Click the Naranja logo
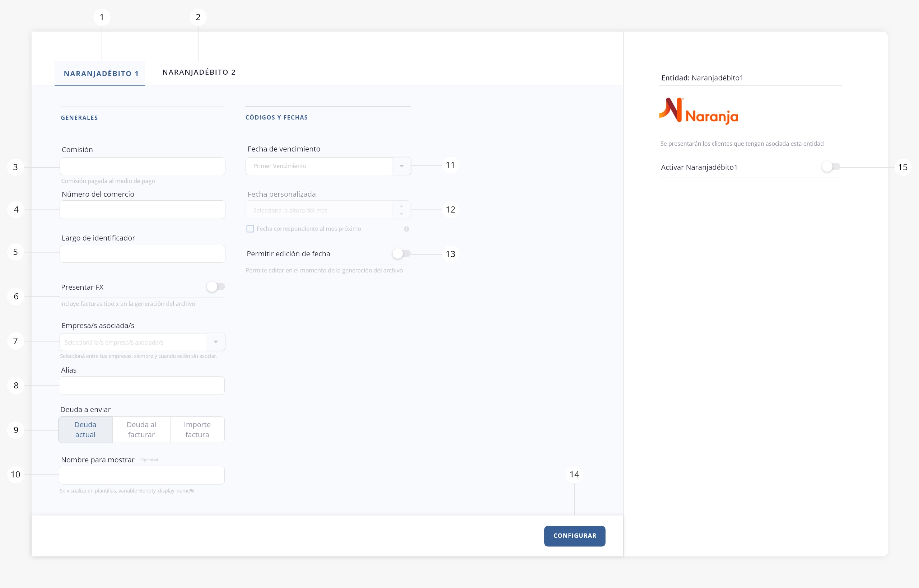The height and width of the screenshot is (588, 919). pyautogui.click(x=699, y=111)
